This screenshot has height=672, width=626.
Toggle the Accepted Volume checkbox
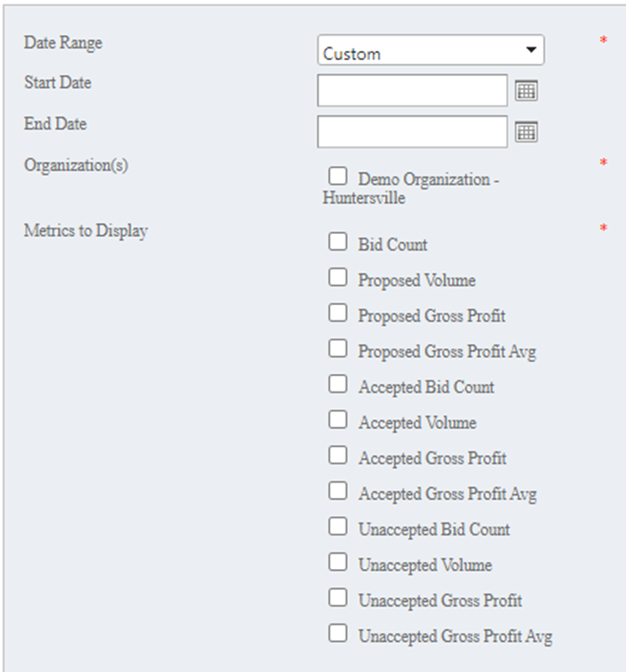[338, 420]
